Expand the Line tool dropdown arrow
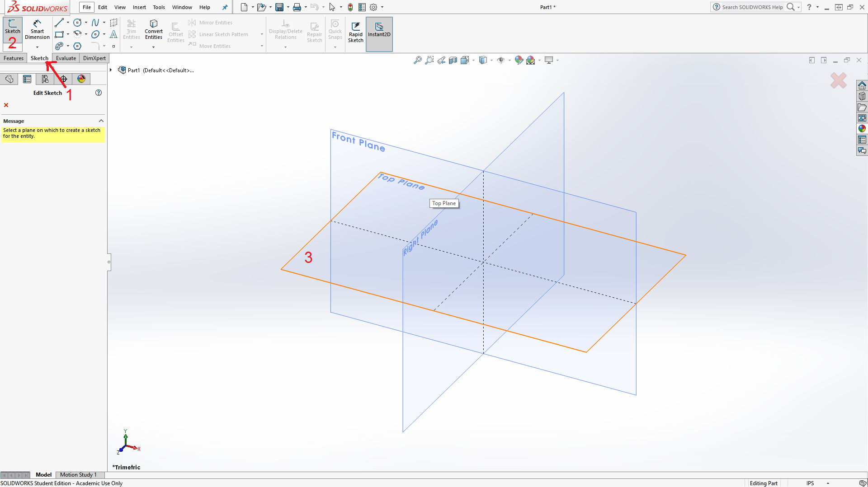Image resolution: width=868 pixels, height=487 pixels. pyautogui.click(x=68, y=23)
